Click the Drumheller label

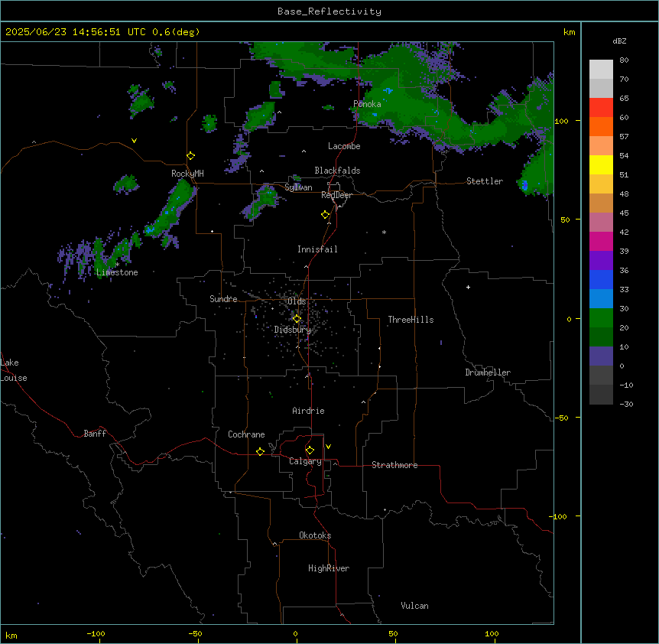pos(488,372)
